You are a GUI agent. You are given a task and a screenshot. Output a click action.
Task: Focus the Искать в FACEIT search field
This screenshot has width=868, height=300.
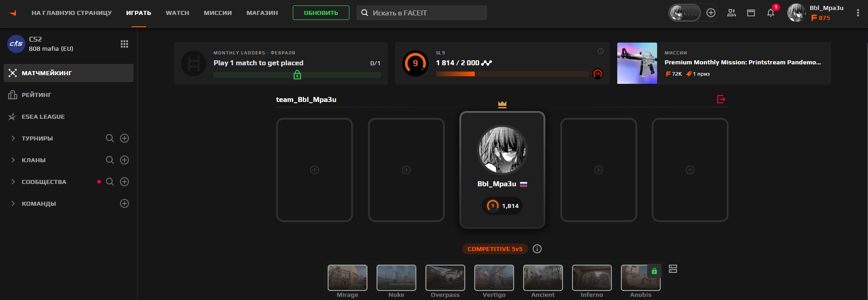422,13
